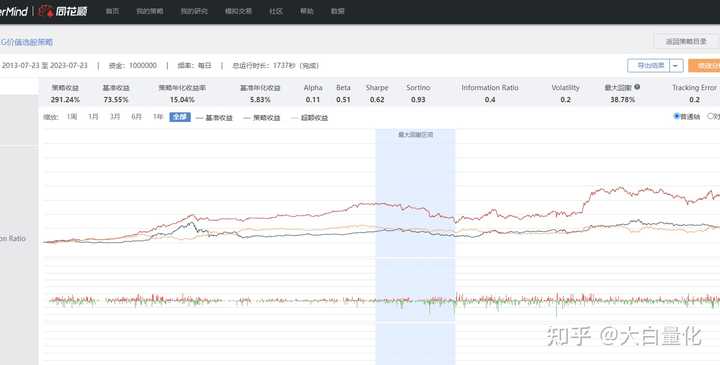The image size is (720, 365).
Task: Click the 最大回撤 help question-mark icon
Action: (637, 87)
